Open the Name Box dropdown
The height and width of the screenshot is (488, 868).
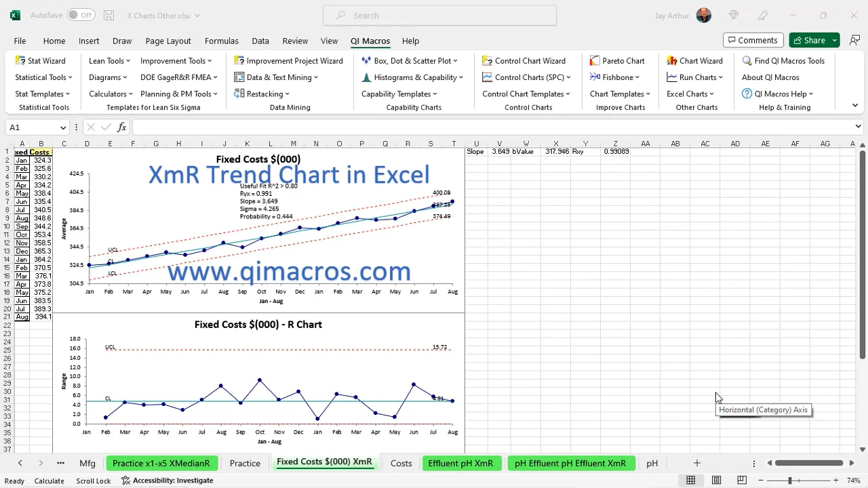63,127
